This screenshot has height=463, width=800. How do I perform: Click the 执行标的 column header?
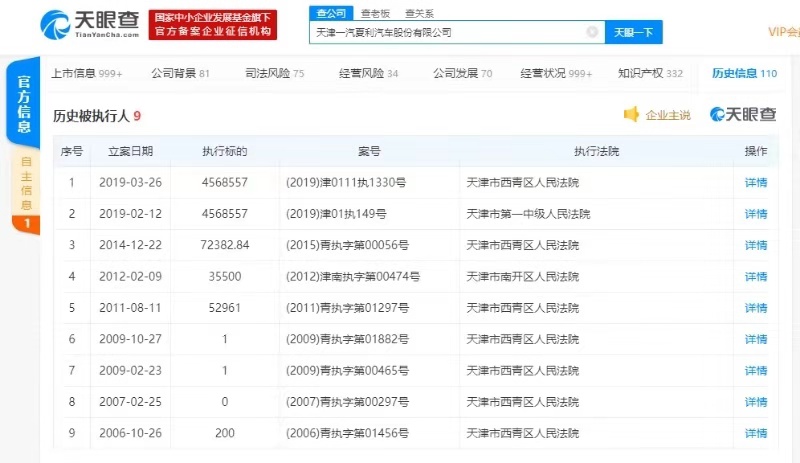[x=224, y=151]
